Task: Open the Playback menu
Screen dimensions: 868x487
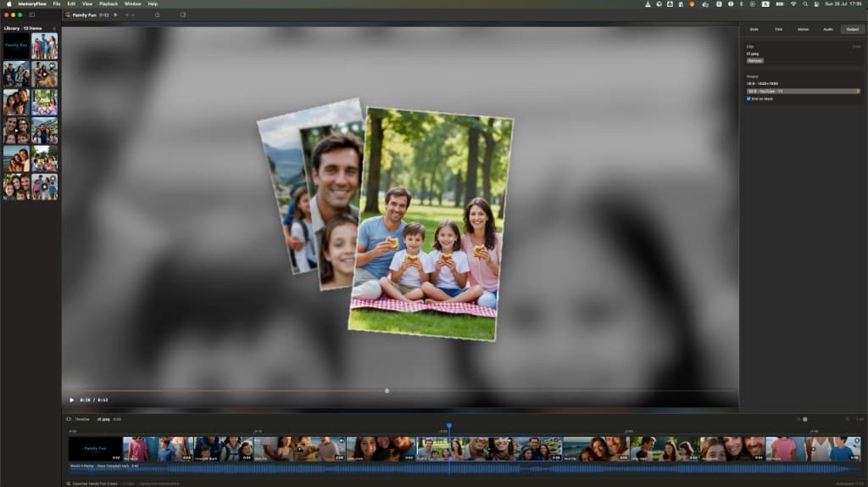Action: 108,4
